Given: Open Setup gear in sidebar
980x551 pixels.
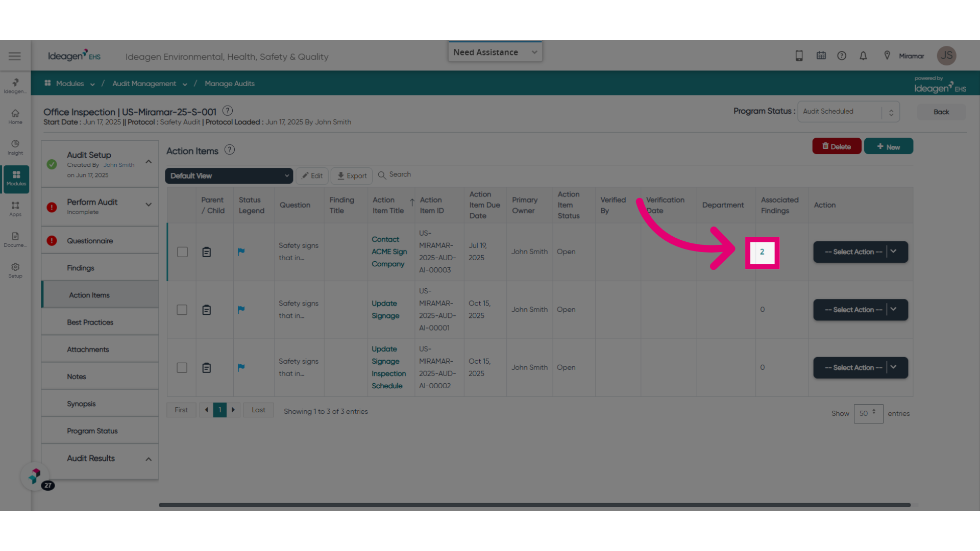Looking at the screenshot, I should point(15,270).
